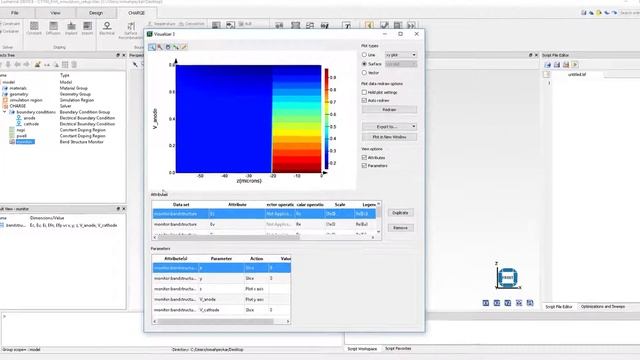Click the Surface Recombination ribbon icon
640x360 pixels.
131,30
